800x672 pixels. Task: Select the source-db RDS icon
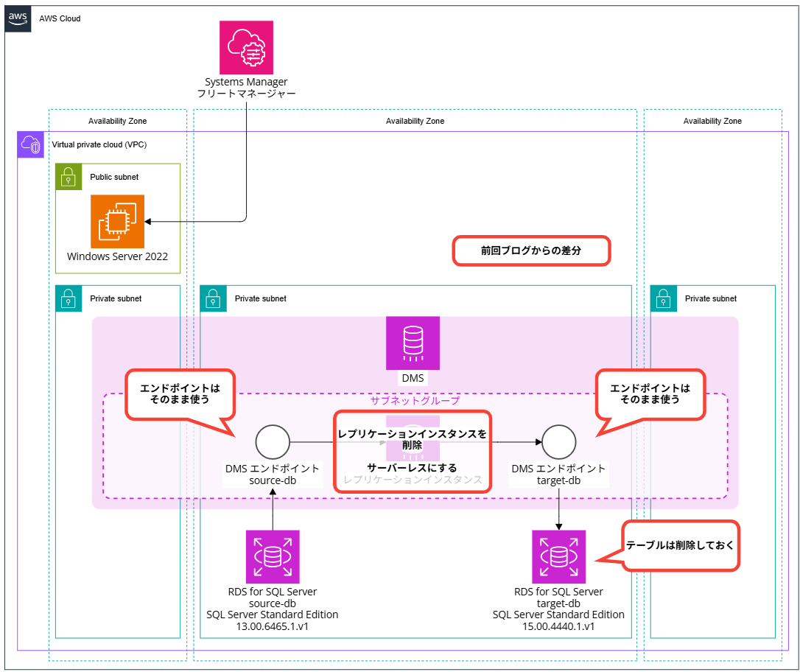[273, 556]
